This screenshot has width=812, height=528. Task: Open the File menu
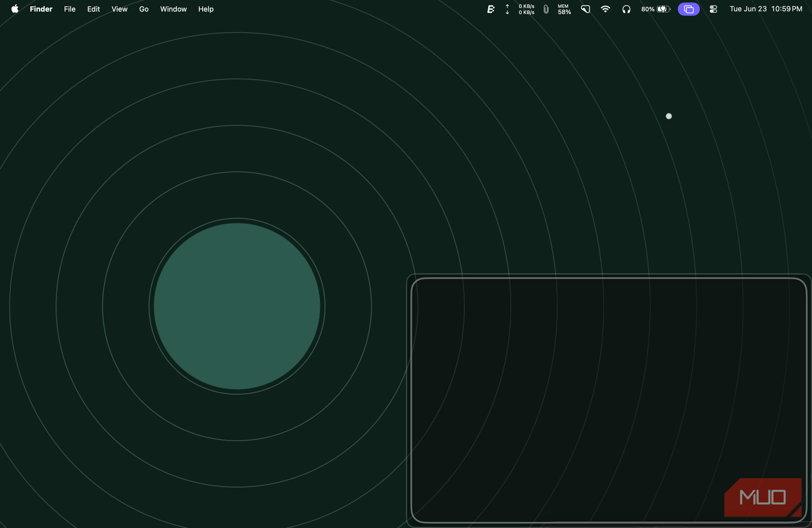70,9
